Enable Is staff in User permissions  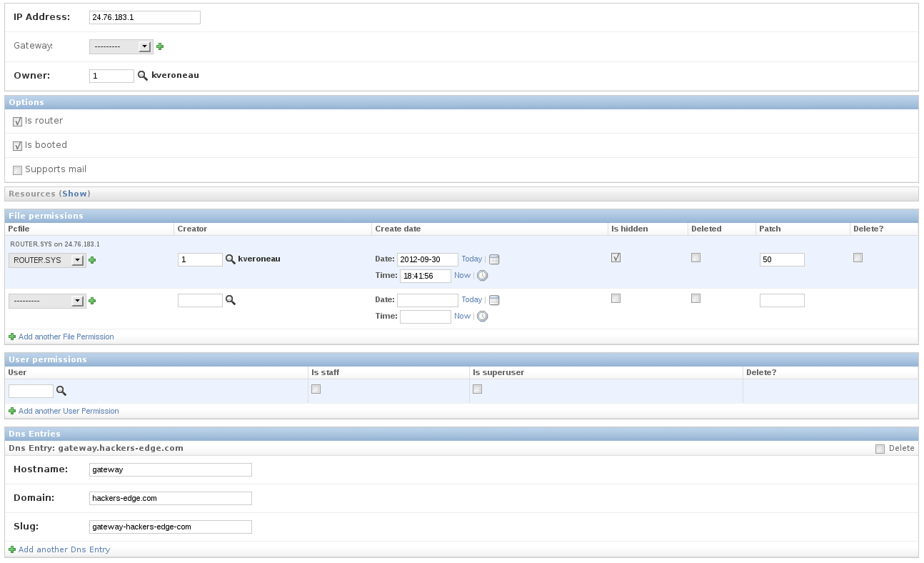point(316,389)
